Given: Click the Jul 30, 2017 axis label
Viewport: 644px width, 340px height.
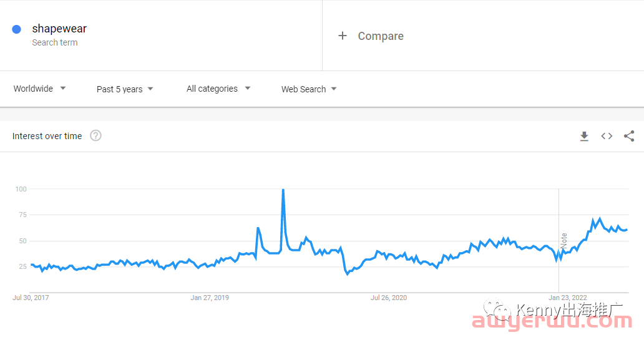Looking at the screenshot, I should coord(31,298).
